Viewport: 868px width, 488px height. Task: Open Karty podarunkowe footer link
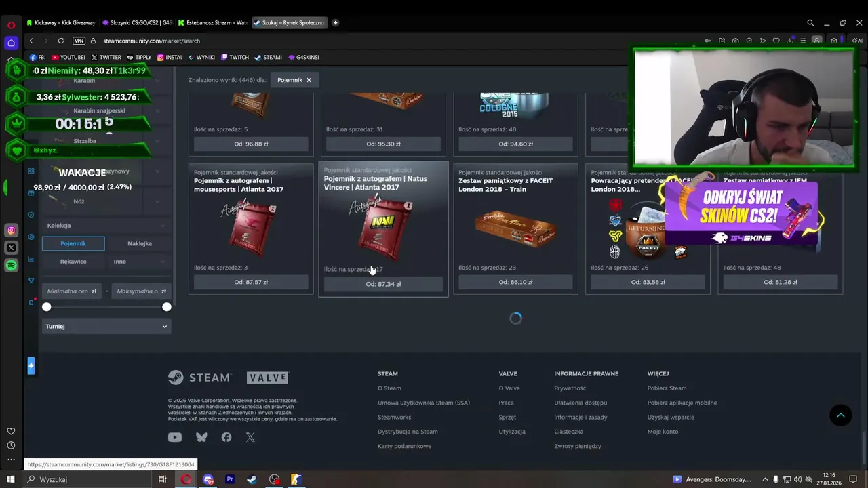404,446
